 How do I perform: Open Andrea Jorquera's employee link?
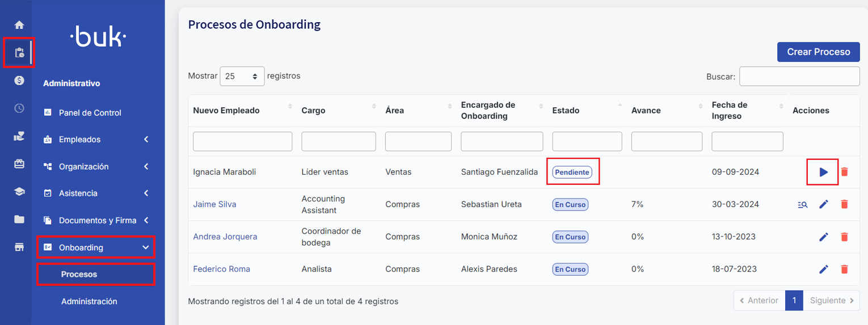pyautogui.click(x=225, y=237)
